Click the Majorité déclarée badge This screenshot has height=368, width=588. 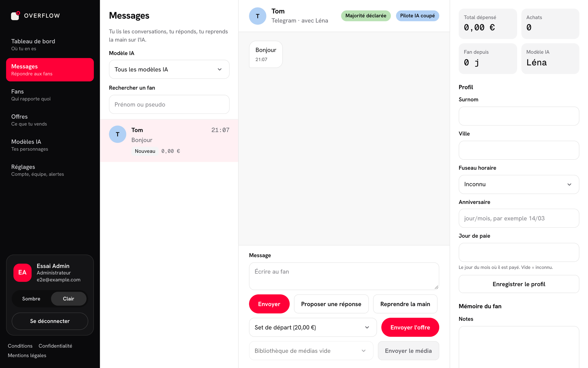(365, 16)
